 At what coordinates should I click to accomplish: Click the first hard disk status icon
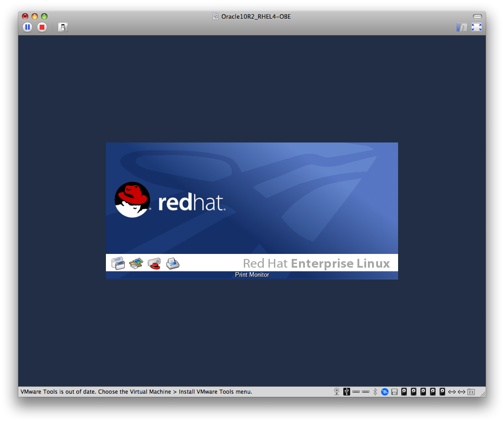pos(404,391)
